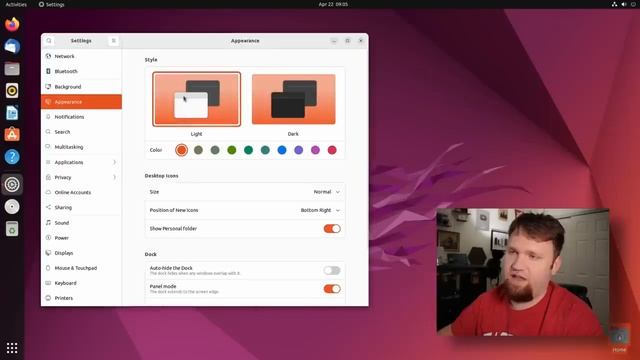
Task: Open the Settings search icon
Action: [49, 41]
